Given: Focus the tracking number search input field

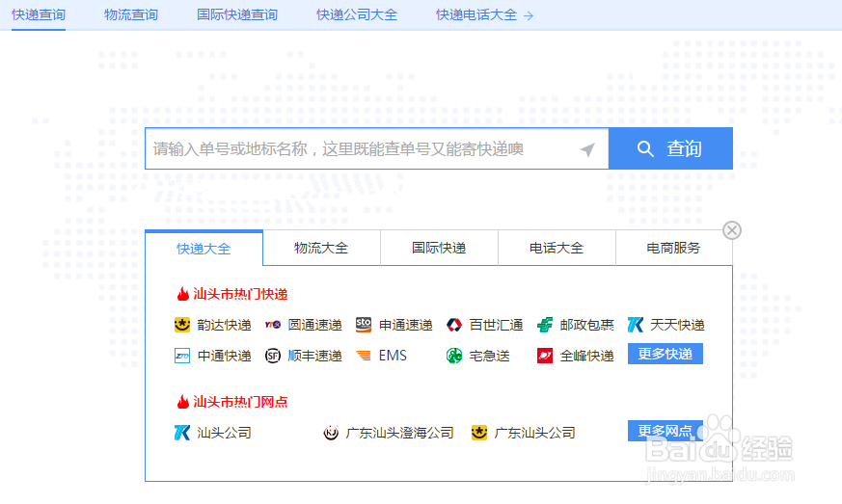Looking at the screenshot, I should coord(377,148).
